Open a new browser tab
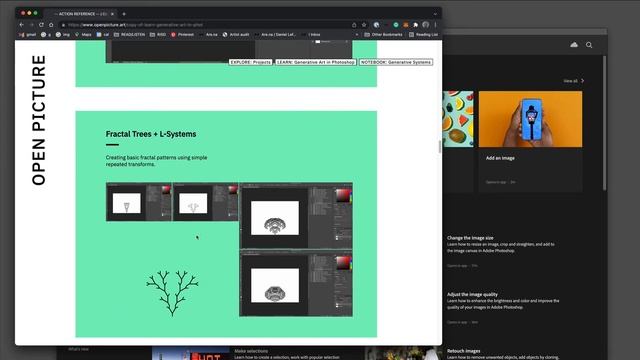Viewport: 640px width, 360px height. point(124,14)
